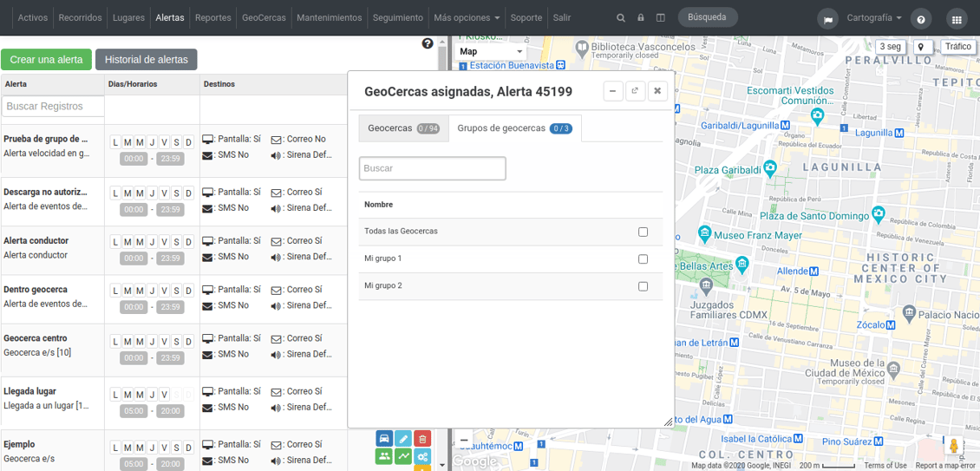Viewport: 980px width, 471px height.
Task: Click Plaza Garibaldi camera marker on map
Action: pyautogui.click(x=769, y=168)
